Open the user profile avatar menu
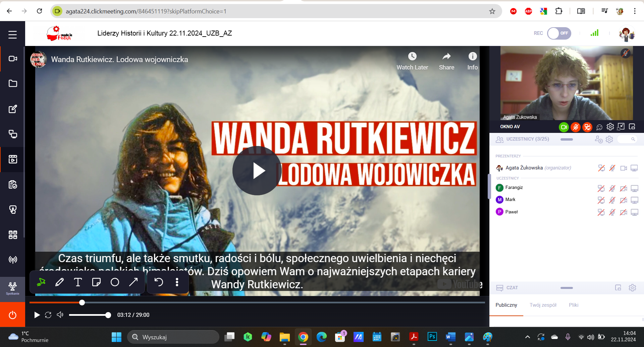This screenshot has height=347, width=644. pyautogui.click(x=626, y=34)
